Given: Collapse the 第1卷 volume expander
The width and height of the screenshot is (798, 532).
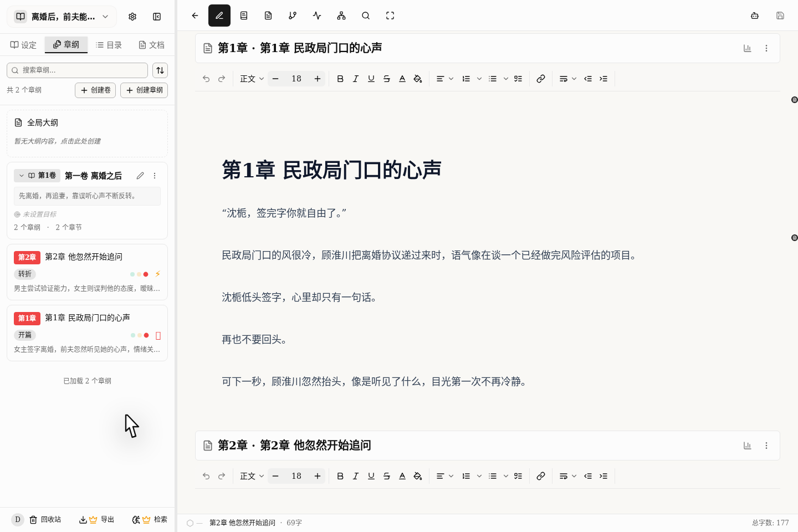Looking at the screenshot, I should 22,176.
